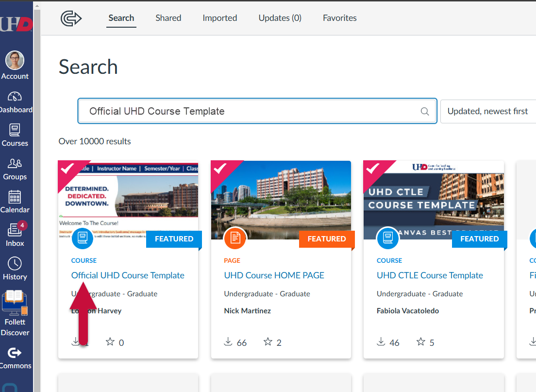
Task: Open the UHD Course HOME PAGE link
Action: [274, 275]
